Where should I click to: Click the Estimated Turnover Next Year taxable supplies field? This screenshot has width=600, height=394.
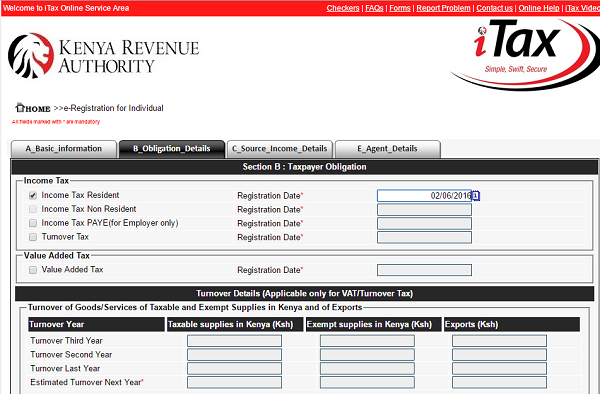pyautogui.click(x=234, y=382)
